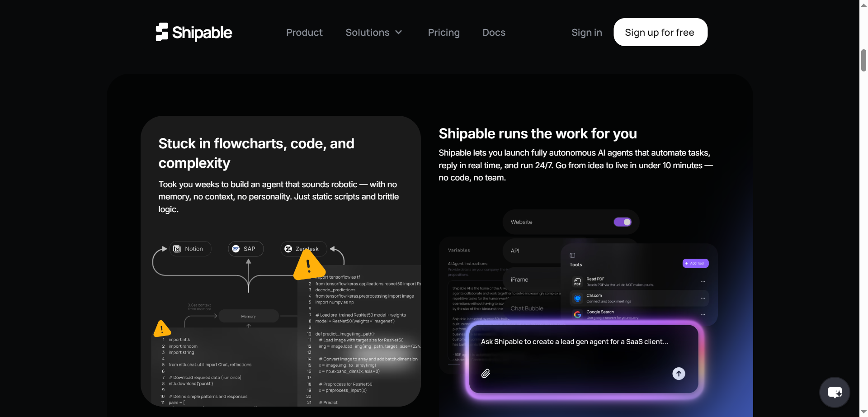Click the Add Tool button
Image resolution: width=868 pixels, height=417 pixels.
point(695,263)
